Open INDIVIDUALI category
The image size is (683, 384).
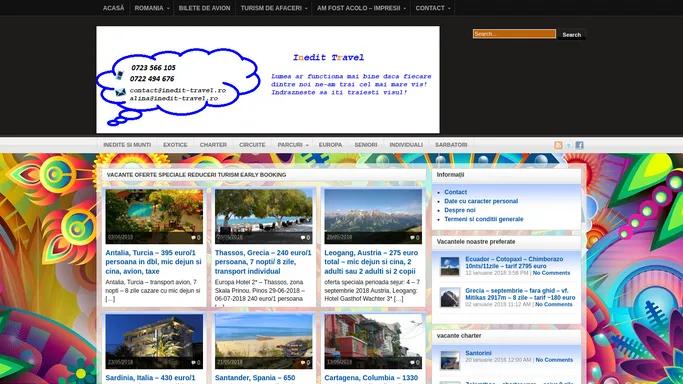406,145
